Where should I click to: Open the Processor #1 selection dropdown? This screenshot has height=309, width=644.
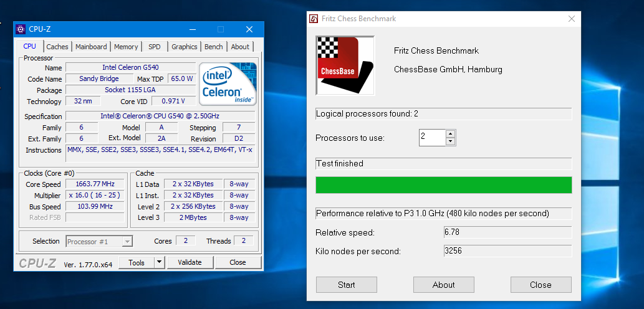[99, 241]
